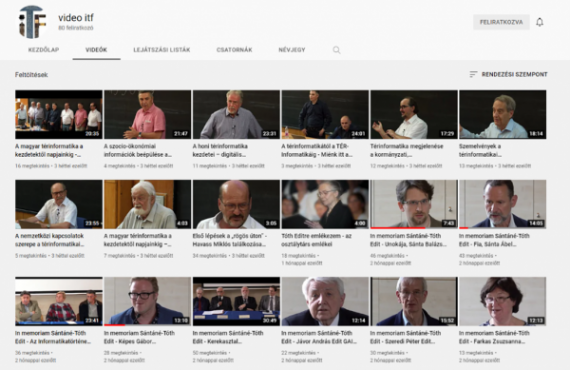
Task: Open the LEJÁTSZÁSI LISTÁK tab
Action: pyautogui.click(x=162, y=50)
